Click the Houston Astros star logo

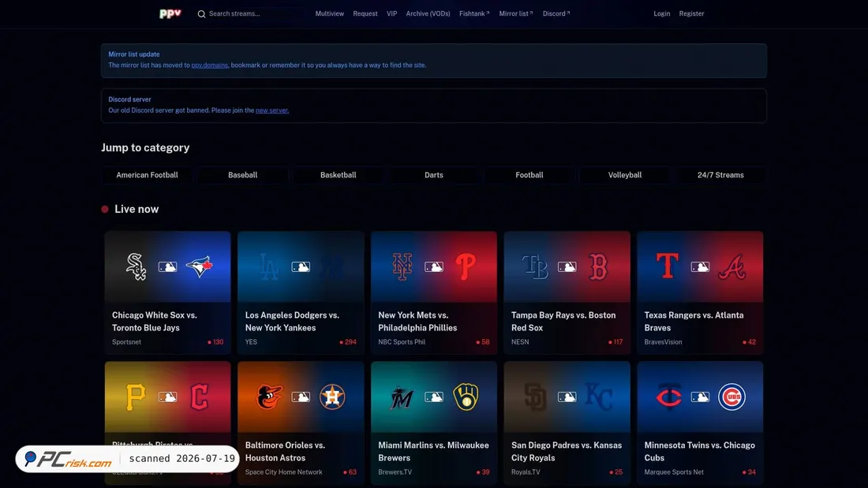332,397
